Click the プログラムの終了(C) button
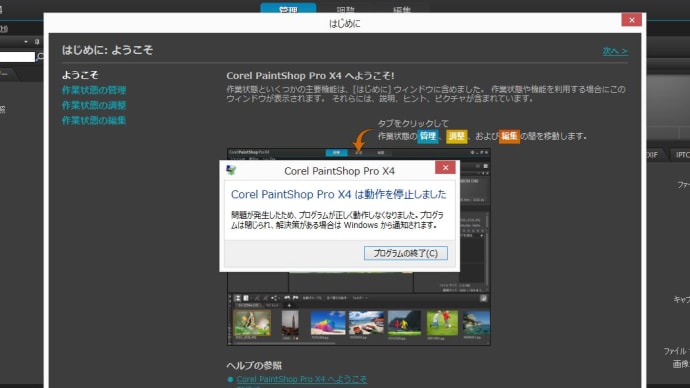The image size is (690, 388). click(x=406, y=253)
